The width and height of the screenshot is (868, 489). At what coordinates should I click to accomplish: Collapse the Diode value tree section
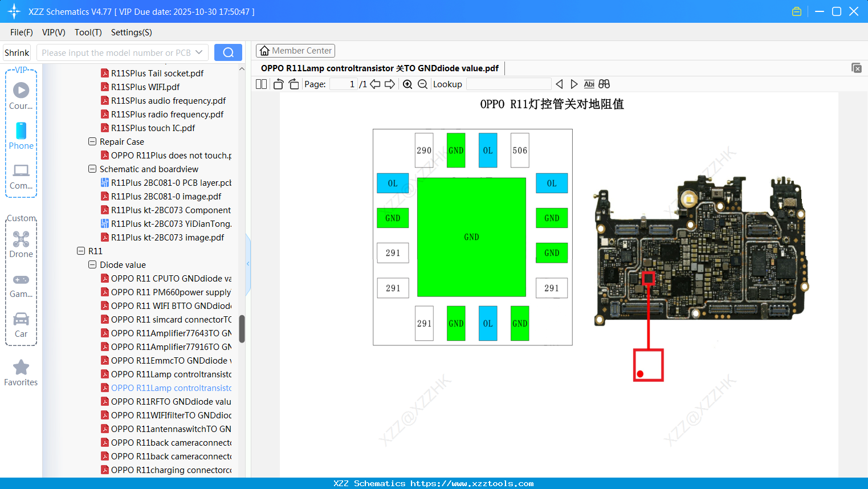(x=92, y=264)
